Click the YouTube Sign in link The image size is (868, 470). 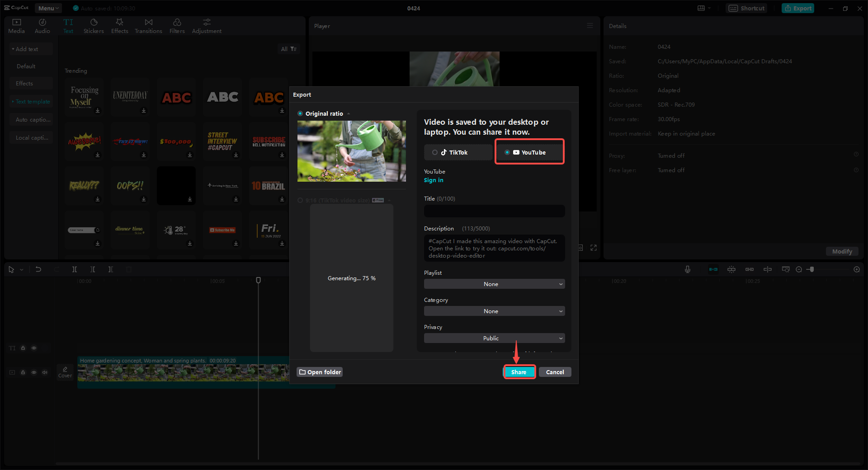pos(434,180)
